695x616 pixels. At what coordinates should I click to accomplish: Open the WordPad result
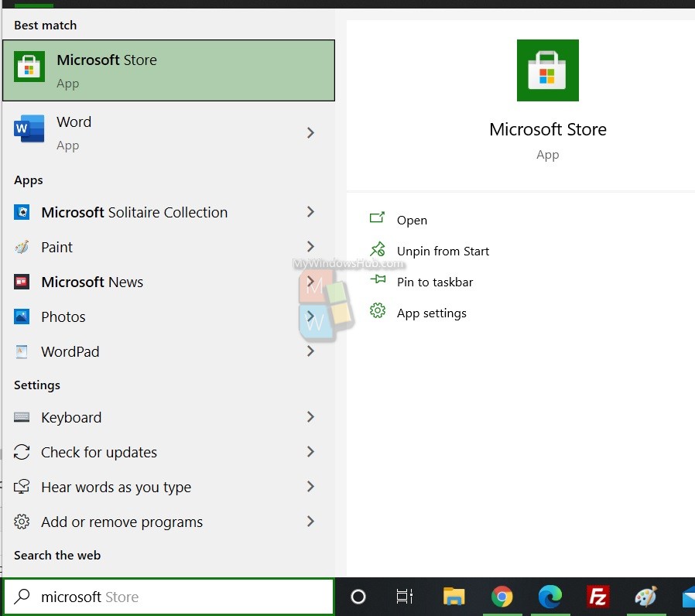click(x=169, y=351)
